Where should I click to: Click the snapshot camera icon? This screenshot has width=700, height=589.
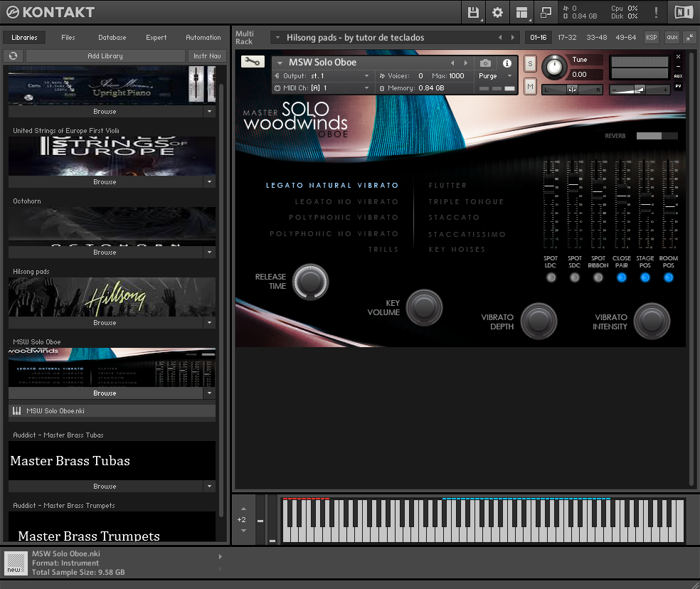pyautogui.click(x=485, y=63)
